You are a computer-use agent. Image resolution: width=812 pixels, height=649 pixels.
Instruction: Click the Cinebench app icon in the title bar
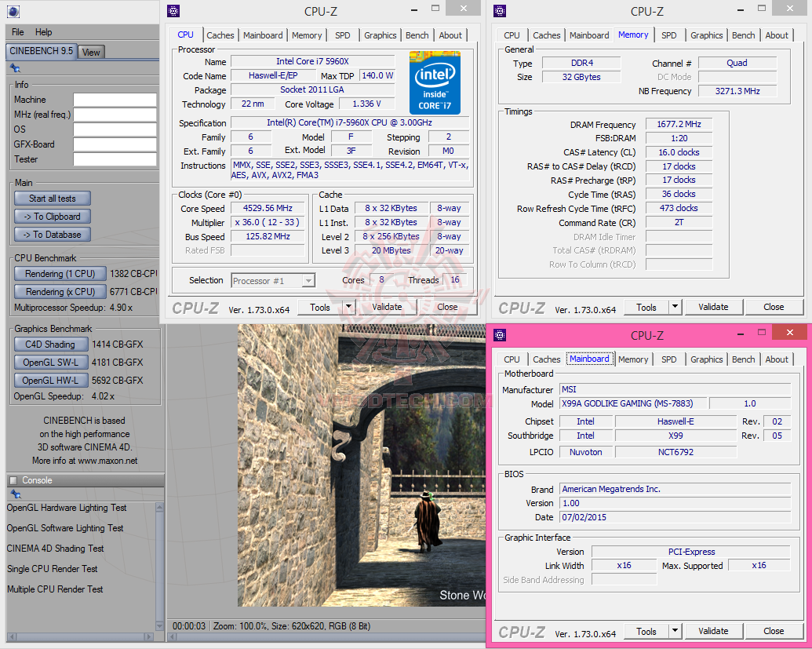coord(13,11)
